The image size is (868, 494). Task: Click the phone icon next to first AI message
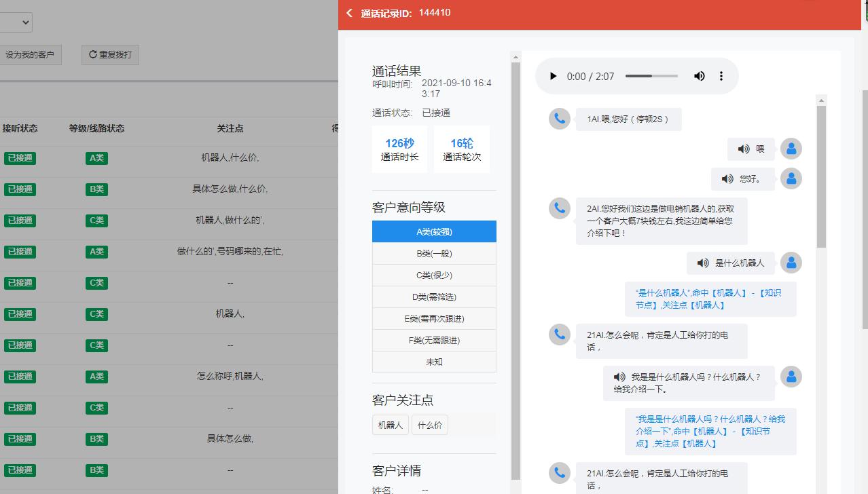pyautogui.click(x=559, y=119)
